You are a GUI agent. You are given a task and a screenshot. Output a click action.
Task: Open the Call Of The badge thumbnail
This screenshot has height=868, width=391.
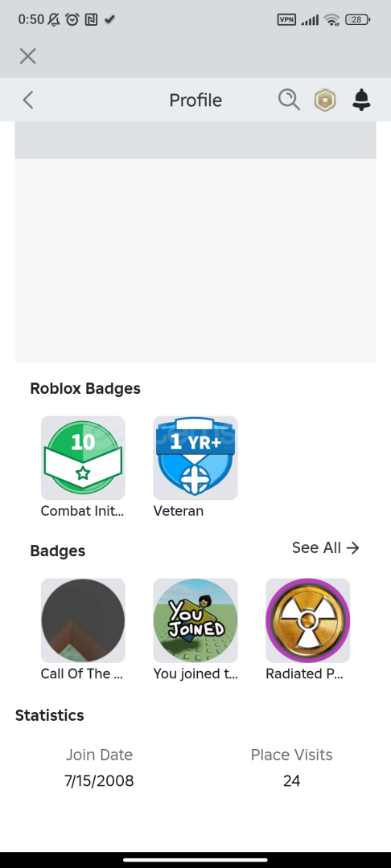(x=83, y=620)
